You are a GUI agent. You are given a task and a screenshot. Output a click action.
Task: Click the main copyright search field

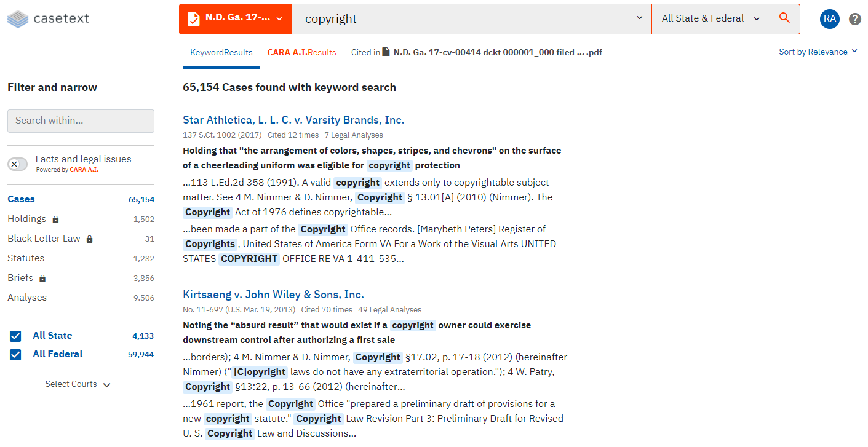coord(471,18)
